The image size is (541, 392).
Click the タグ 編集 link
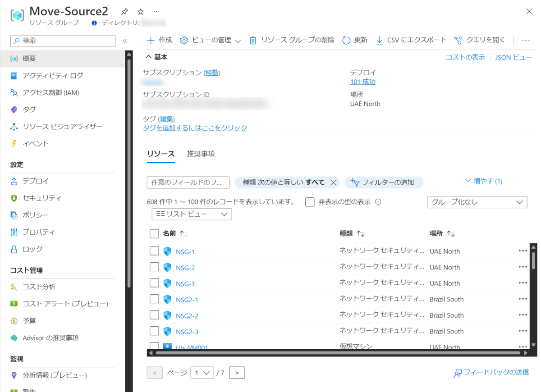[x=166, y=119]
